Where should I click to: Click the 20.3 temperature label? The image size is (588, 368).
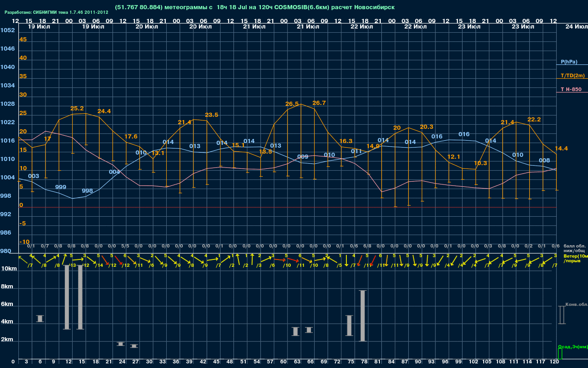click(x=427, y=127)
